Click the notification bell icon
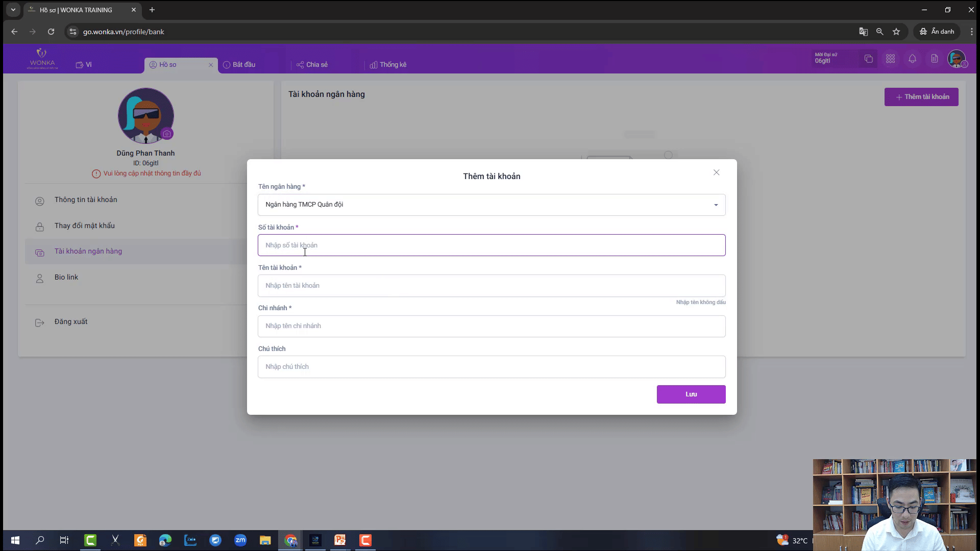Viewport: 980px width, 551px height. 912,59
